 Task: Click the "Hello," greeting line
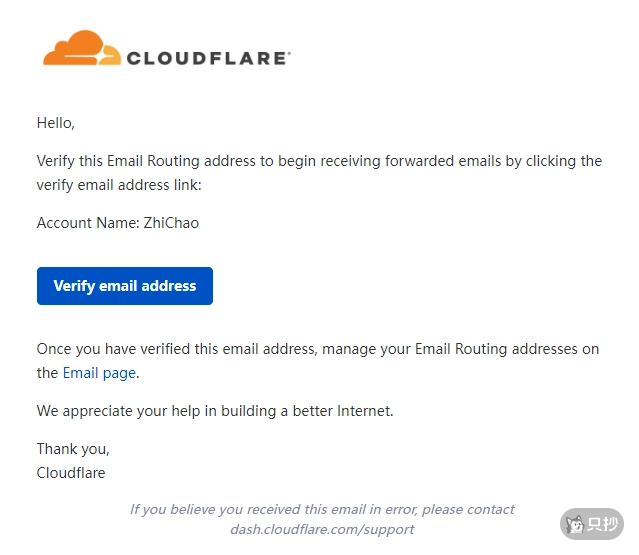56,124
